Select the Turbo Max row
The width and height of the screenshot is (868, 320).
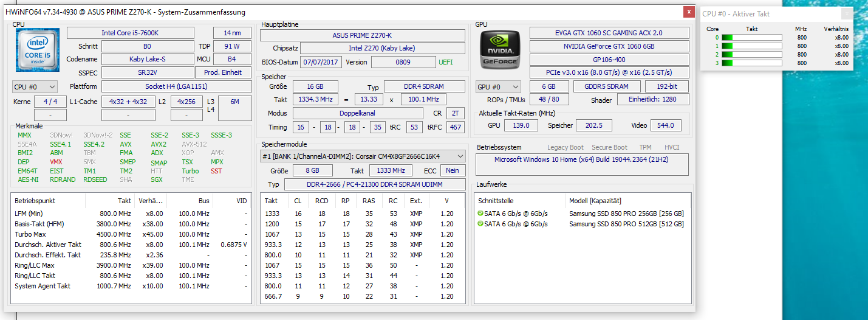click(131, 234)
